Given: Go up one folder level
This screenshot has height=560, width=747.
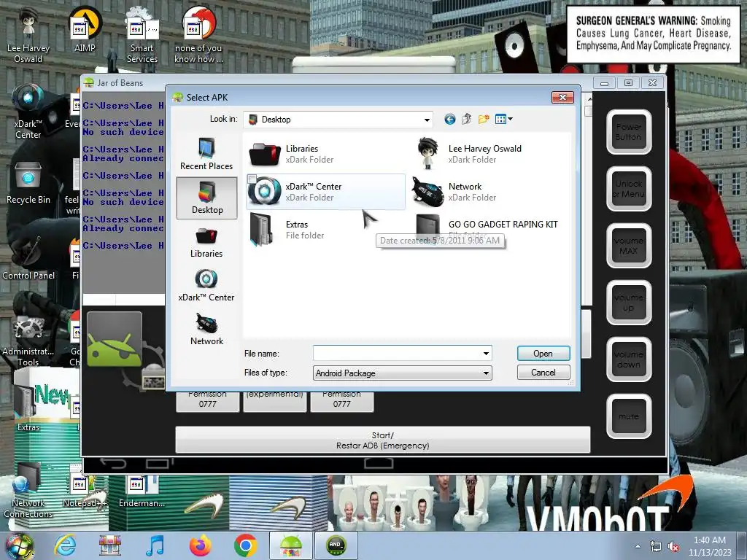Looking at the screenshot, I should coord(466,119).
